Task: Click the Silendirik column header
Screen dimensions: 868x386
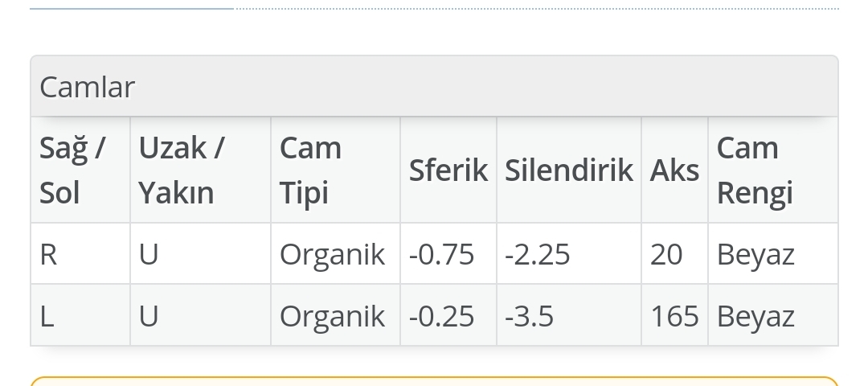Action: point(569,170)
